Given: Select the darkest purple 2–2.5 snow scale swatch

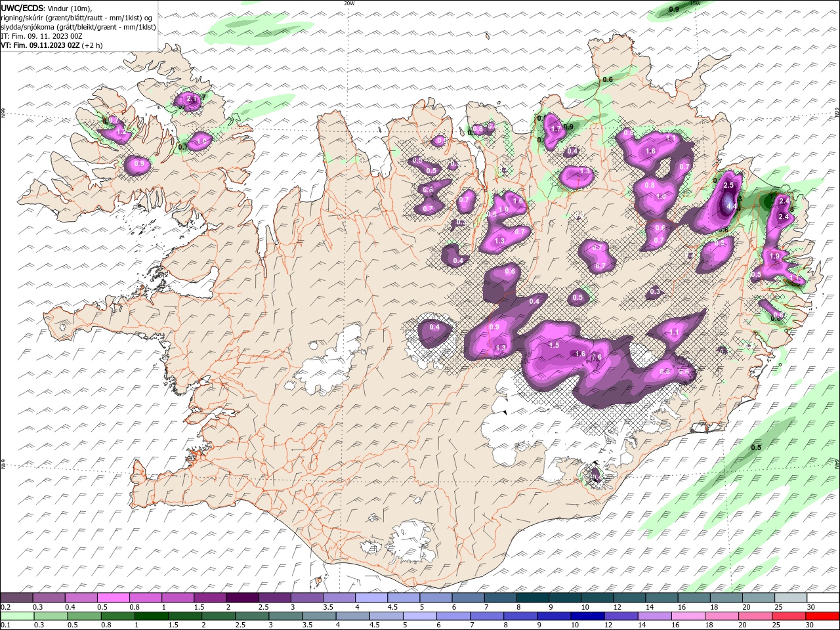Looking at the screenshot, I should coord(242,598).
